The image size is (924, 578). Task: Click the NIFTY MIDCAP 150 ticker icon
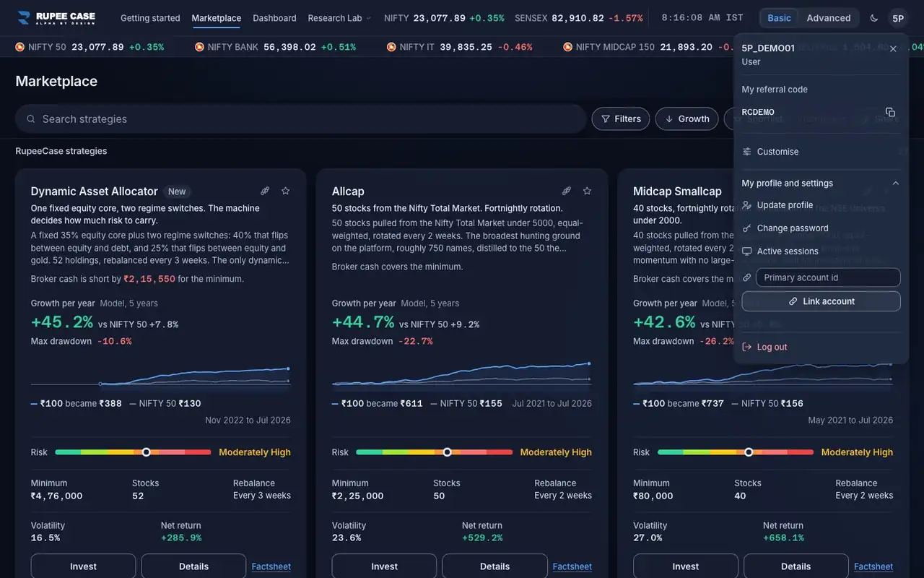click(568, 47)
